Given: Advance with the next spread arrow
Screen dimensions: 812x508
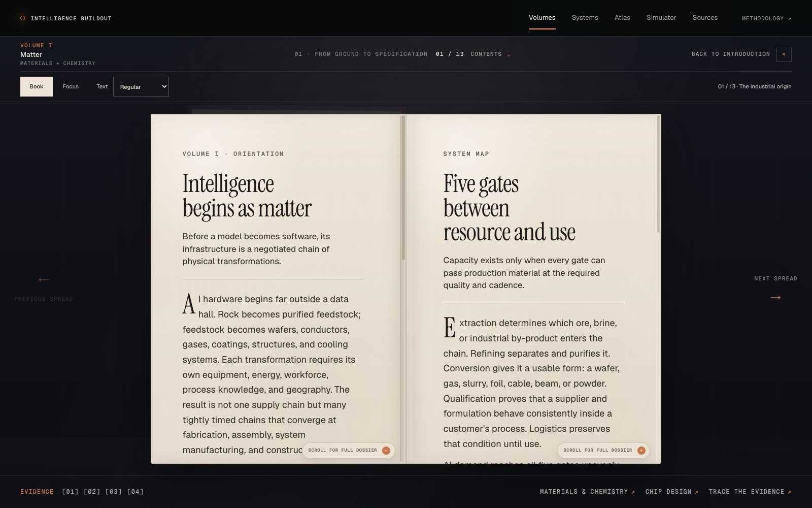Looking at the screenshot, I should pos(775,297).
